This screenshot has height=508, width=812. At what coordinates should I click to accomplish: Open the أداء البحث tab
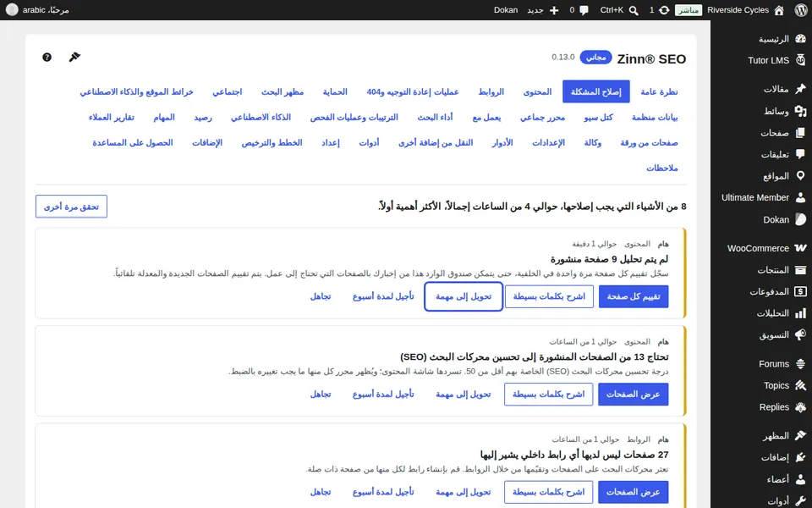[x=435, y=117]
